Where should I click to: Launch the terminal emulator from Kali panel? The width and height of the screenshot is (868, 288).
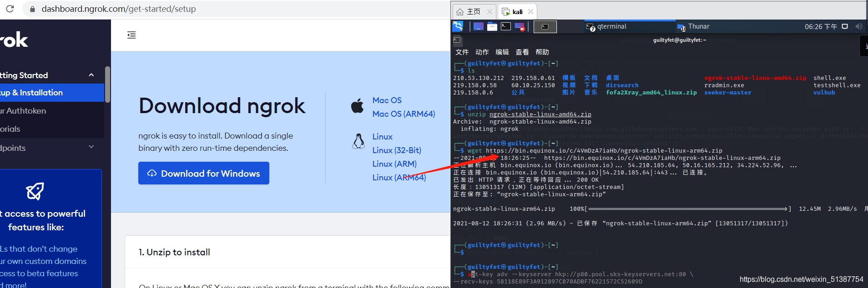coord(505,26)
